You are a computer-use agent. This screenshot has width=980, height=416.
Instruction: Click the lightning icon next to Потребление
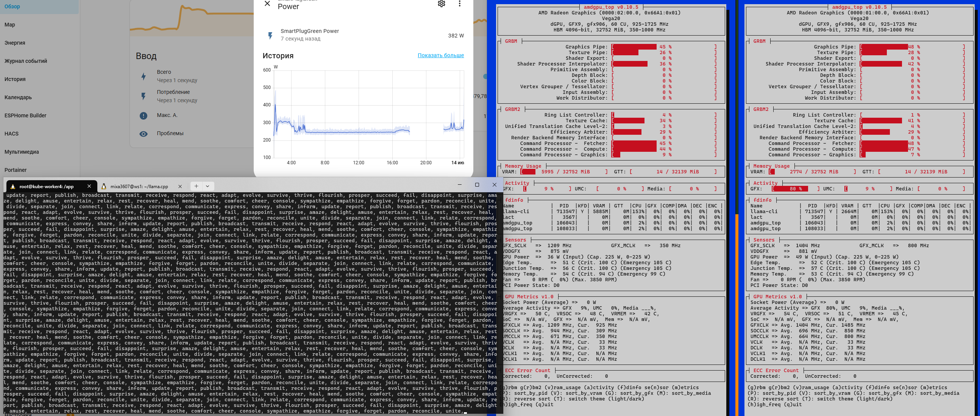[x=144, y=96]
